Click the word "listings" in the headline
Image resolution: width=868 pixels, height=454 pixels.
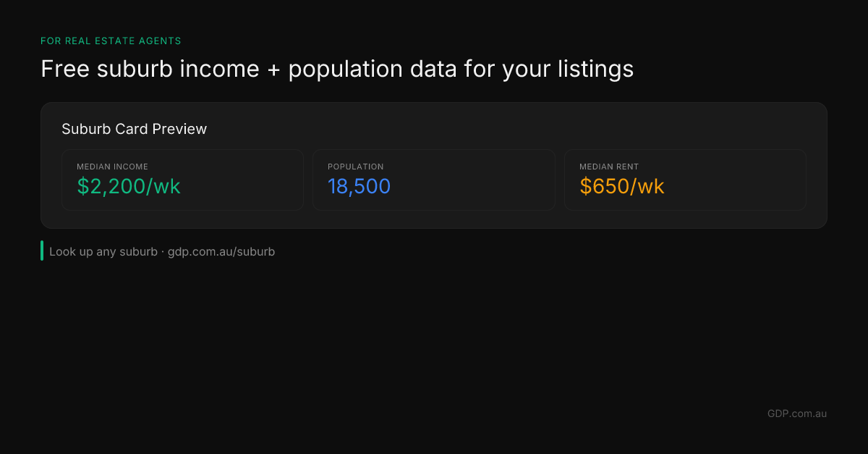pos(596,69)
